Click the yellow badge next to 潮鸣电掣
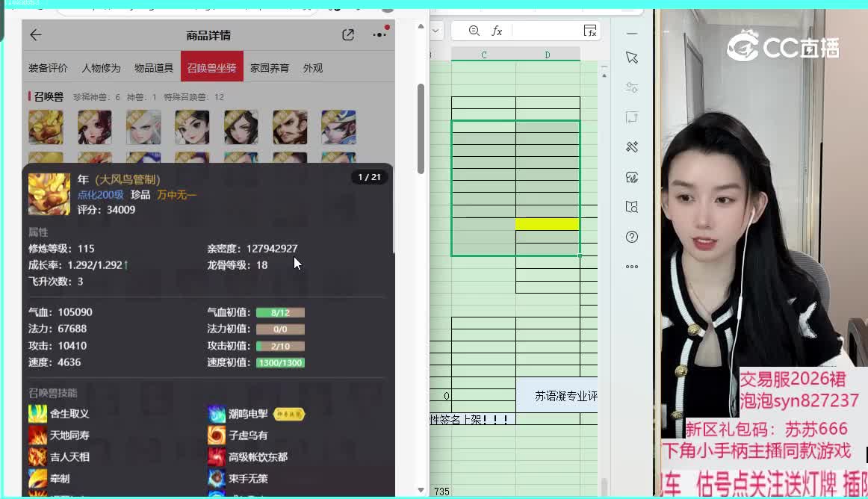 tap(288, 414)
